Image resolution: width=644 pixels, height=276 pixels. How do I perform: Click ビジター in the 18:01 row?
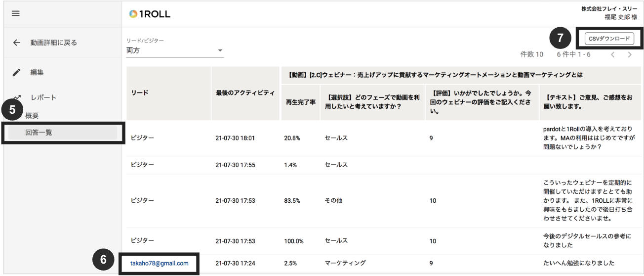142,138
